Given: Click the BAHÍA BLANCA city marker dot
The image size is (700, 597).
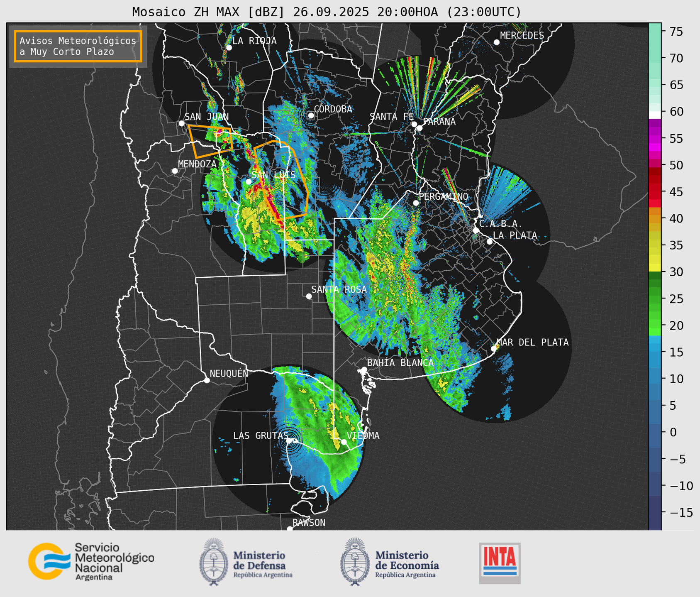Looking at the screenshot, I should click(364, 369).
